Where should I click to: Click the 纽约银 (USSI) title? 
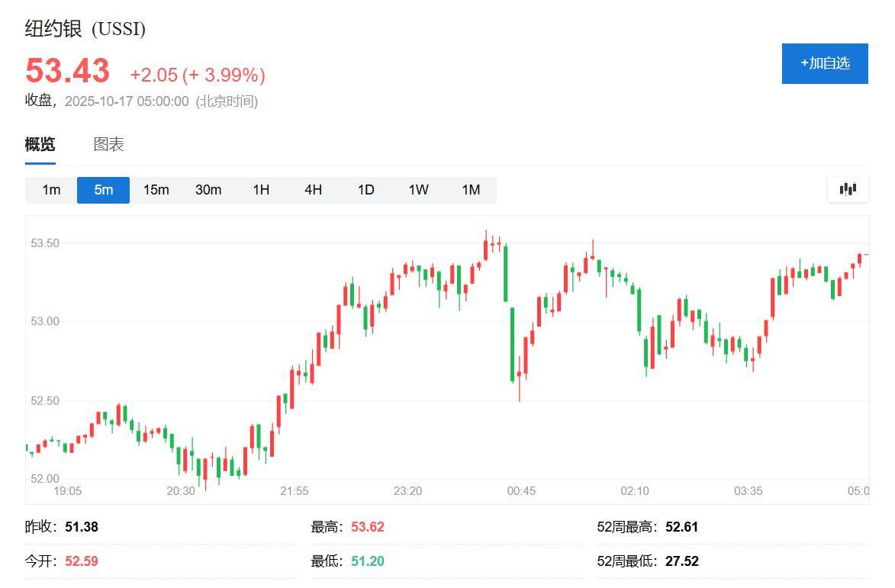85,29
